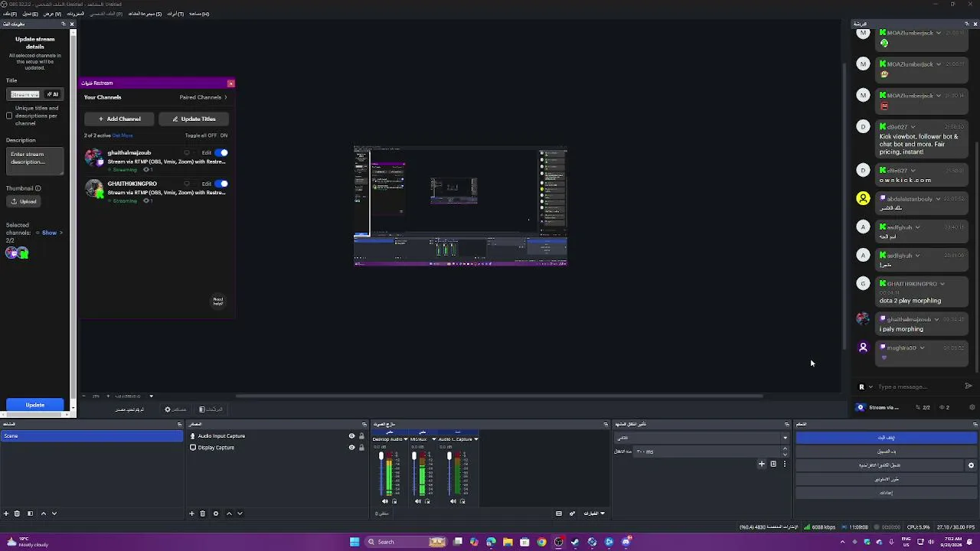This screenshot has height=551, width=980.
Task: Mute Mic/Aux speaker icon
Action: point(418,501)
